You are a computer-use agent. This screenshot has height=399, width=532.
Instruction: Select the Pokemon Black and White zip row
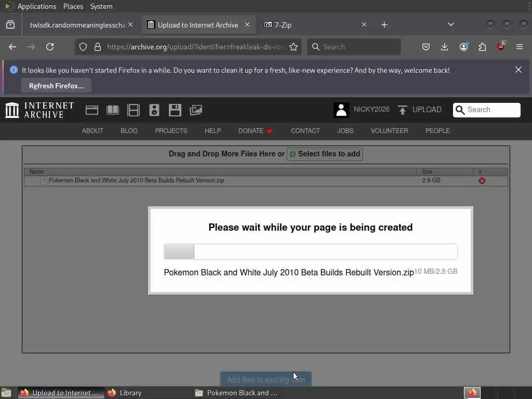(265, 180)
